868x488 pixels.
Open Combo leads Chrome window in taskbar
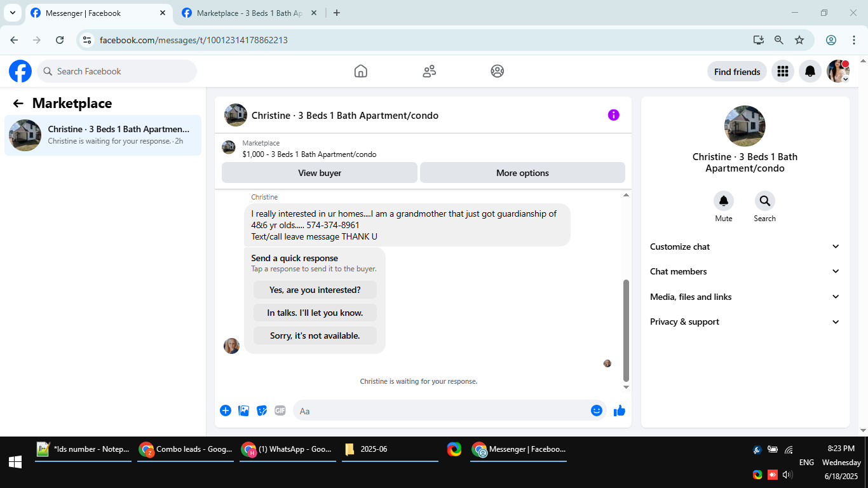tap(186, 449)
